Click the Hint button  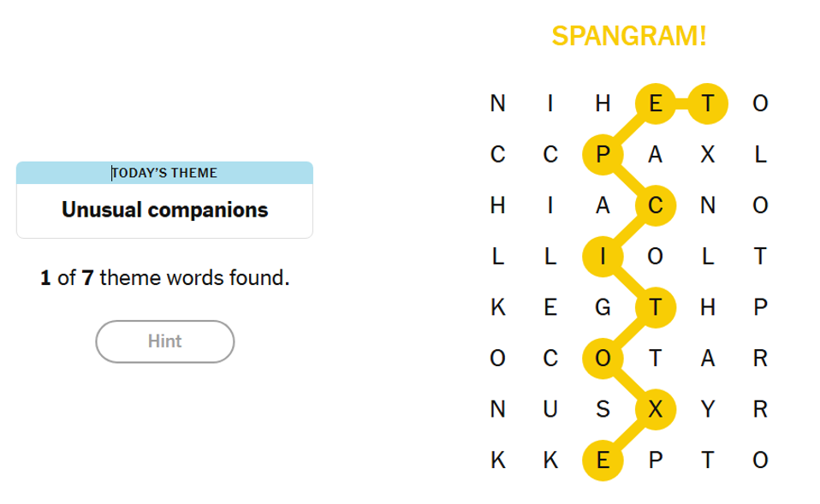pos(164,341)
